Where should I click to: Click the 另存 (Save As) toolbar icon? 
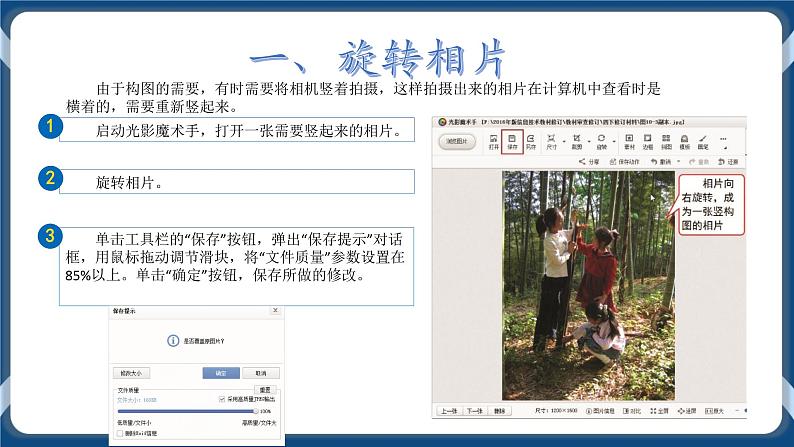click(x=530, y=142)
